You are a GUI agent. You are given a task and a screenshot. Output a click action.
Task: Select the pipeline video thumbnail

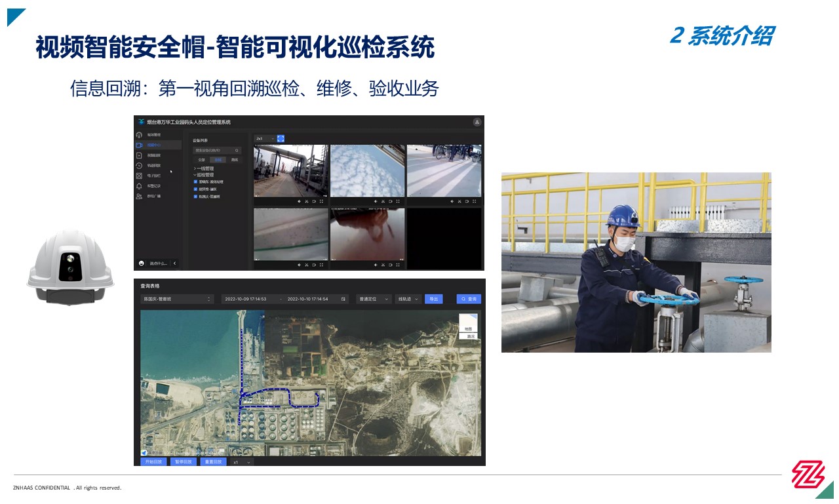pos(290,170)
